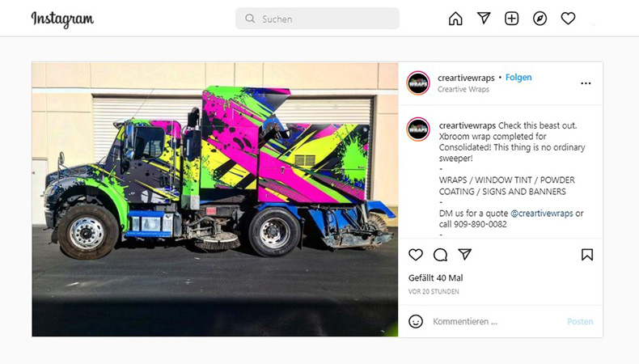Open activity notifications heart in header
The height and width of the screenshot is (364, 639).
click(568, 19)
